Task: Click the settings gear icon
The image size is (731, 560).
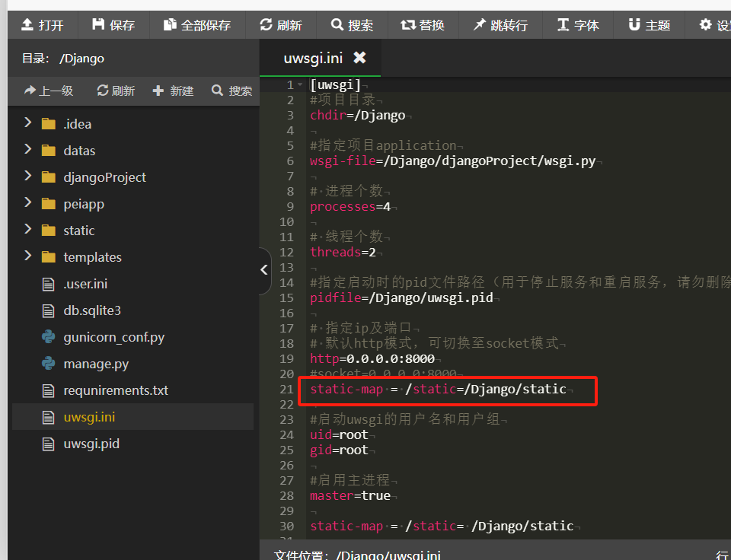Action: 706,24
